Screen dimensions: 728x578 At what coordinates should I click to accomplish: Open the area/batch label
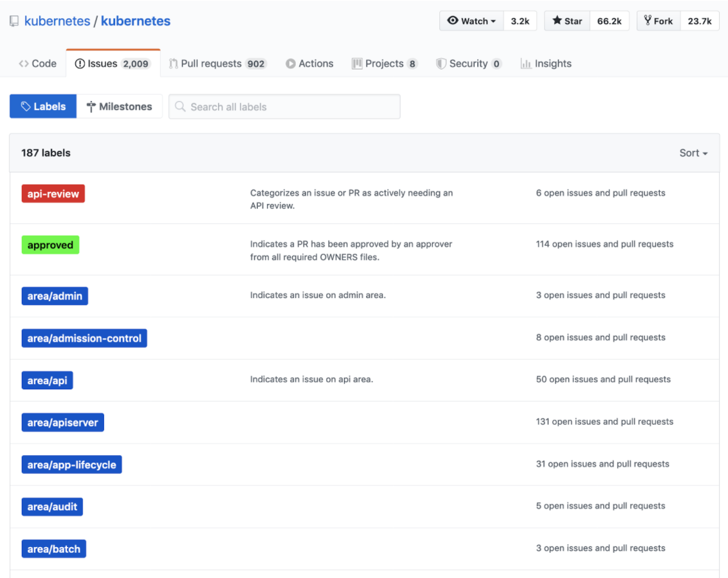click(x=54, y=549)
